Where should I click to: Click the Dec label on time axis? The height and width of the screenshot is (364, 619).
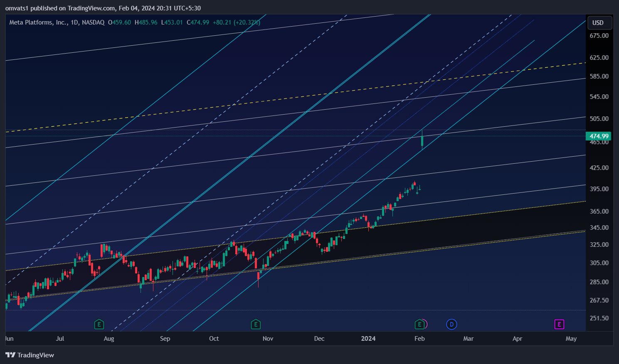pos(319,339)
